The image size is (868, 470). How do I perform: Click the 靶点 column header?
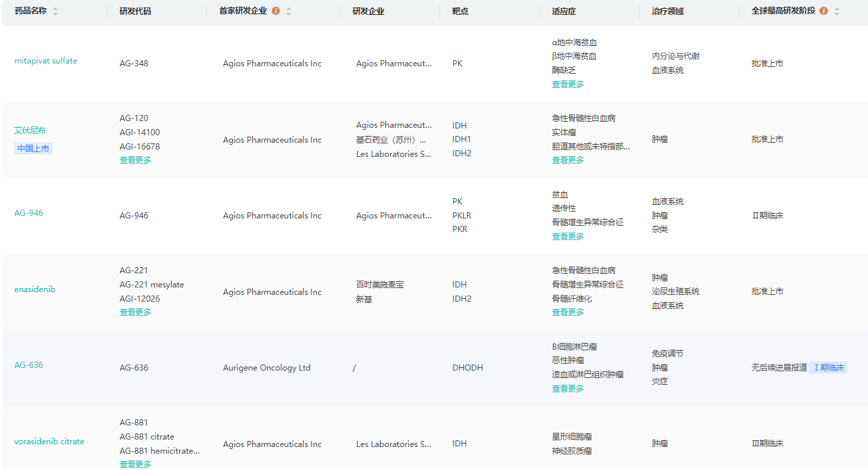click(x=461, y=11)
